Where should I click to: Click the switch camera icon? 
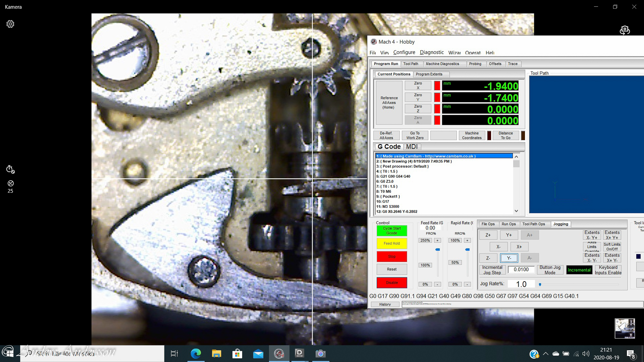pos(624,30)
